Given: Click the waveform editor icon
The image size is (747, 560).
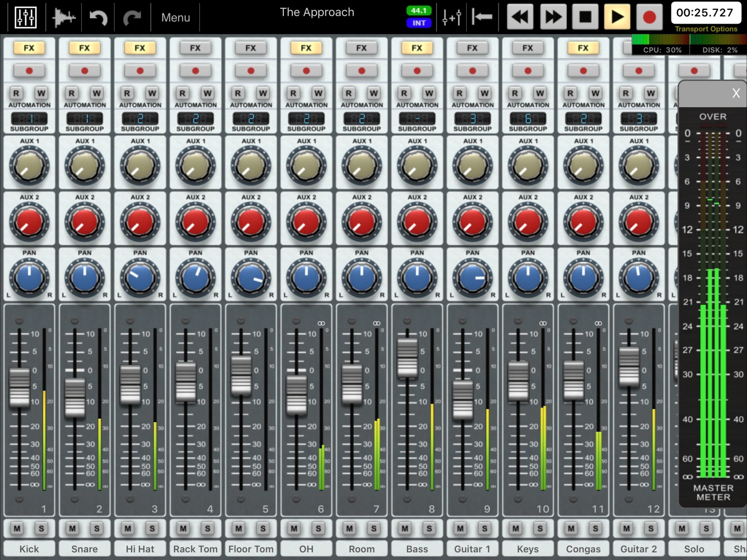Looking at the screenshot, I should coord(63,17).
